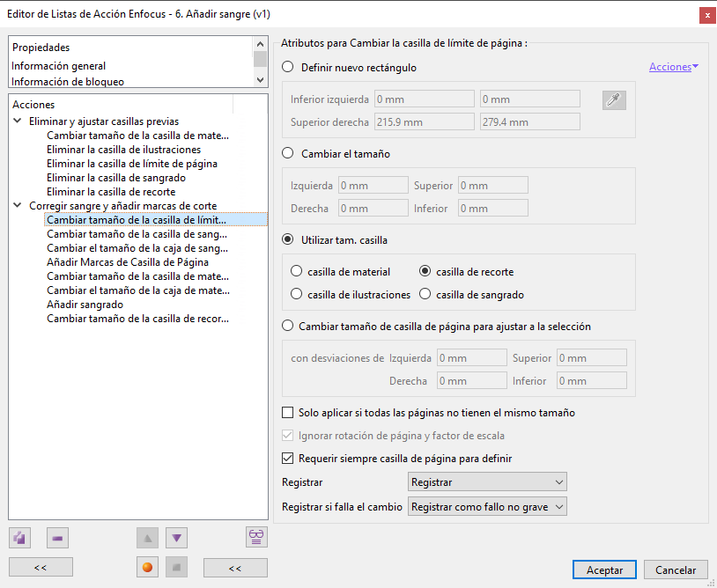Enable Solo aplicar si páginas difieren checkbox
The width and height of the screenshot is (717, 588).
click(x=288, y=413)
